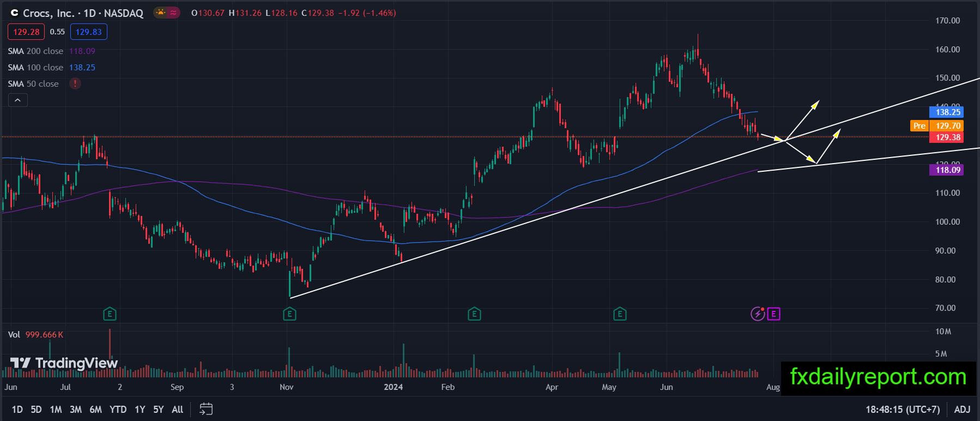This screenshot has height=421, width=980.
Task: Open the earnings marker below November
Action: tap(289, 314)
